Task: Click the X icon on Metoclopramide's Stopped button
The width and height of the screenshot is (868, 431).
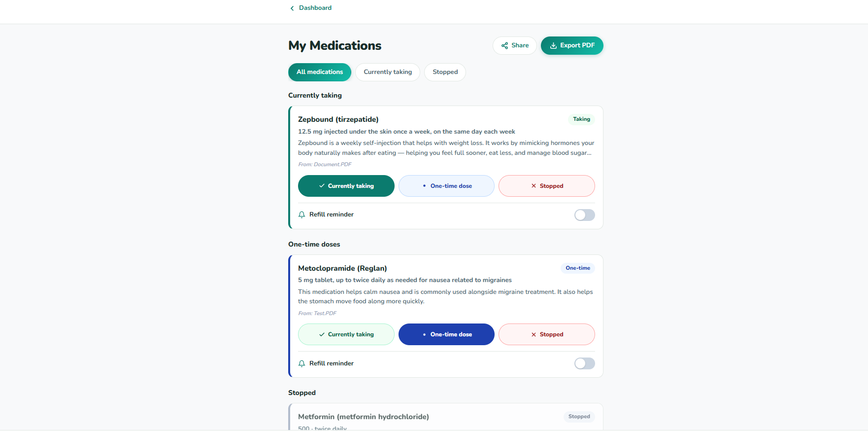Action: [x=534, y=335]
